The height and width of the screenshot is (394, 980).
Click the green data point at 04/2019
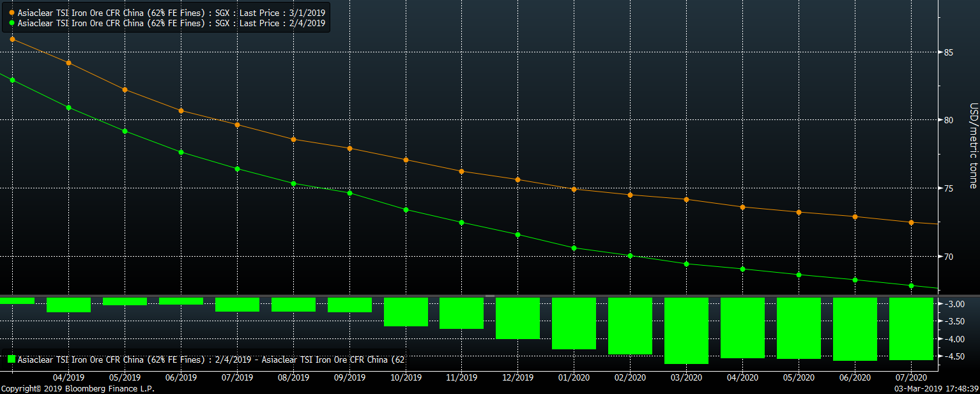coord(68,107)
